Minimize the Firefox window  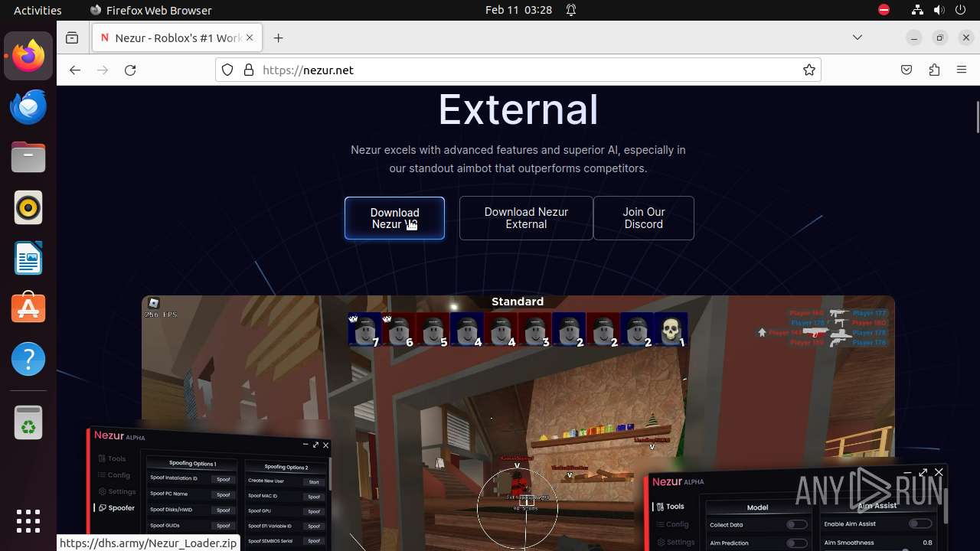[913, 37]
